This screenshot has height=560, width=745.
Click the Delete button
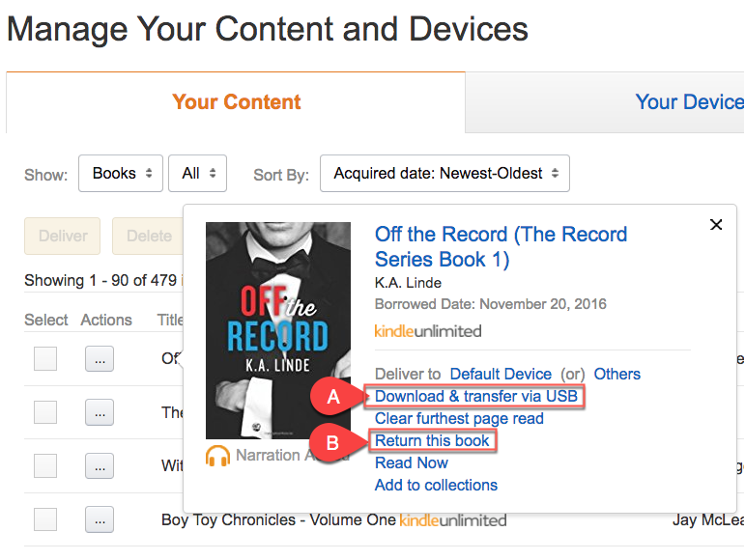(148, 236)
